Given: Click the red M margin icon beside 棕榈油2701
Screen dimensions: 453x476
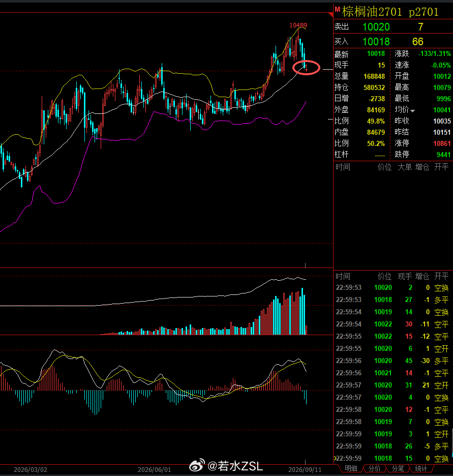Looking at the screenshot, I should click(337, 9).
